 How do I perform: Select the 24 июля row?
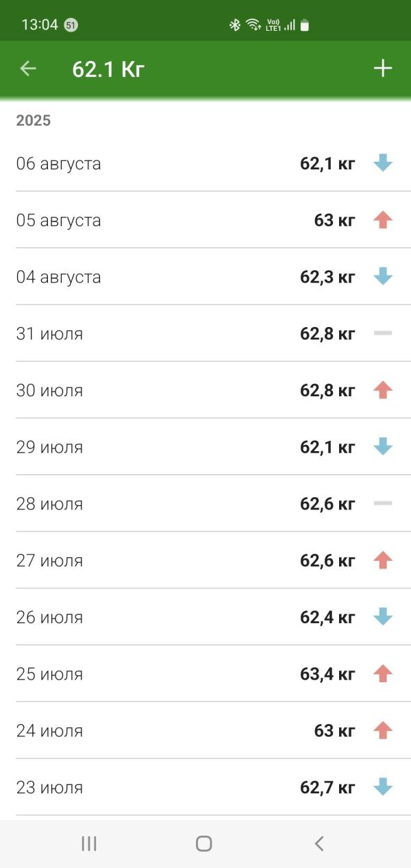(x=206, y=730)
